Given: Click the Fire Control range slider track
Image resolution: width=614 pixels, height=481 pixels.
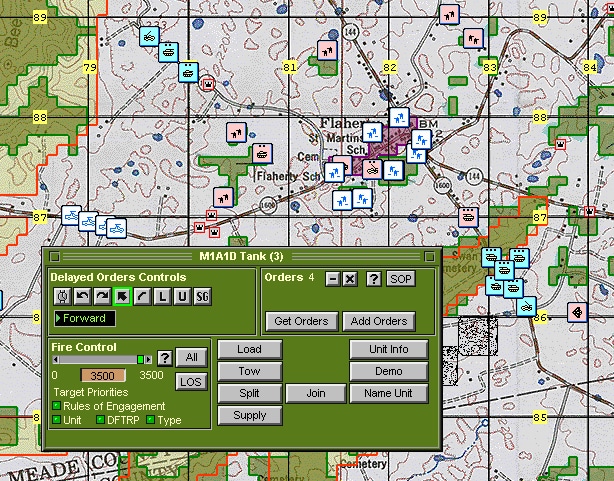Looking at the screenshot, I should point(95,358).
